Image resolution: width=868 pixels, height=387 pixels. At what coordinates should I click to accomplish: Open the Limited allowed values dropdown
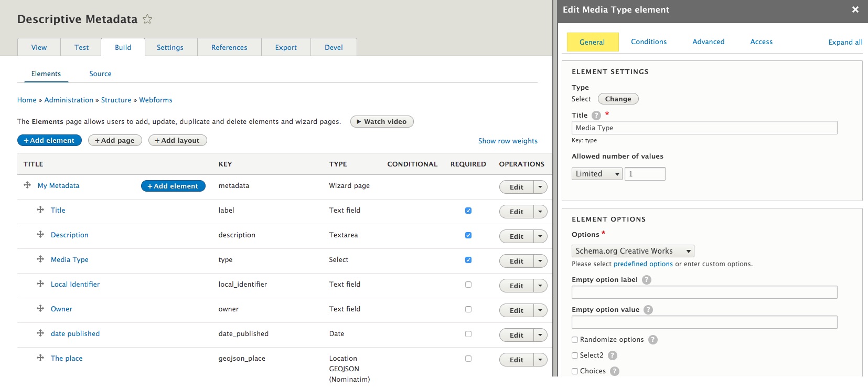[596, 174]
